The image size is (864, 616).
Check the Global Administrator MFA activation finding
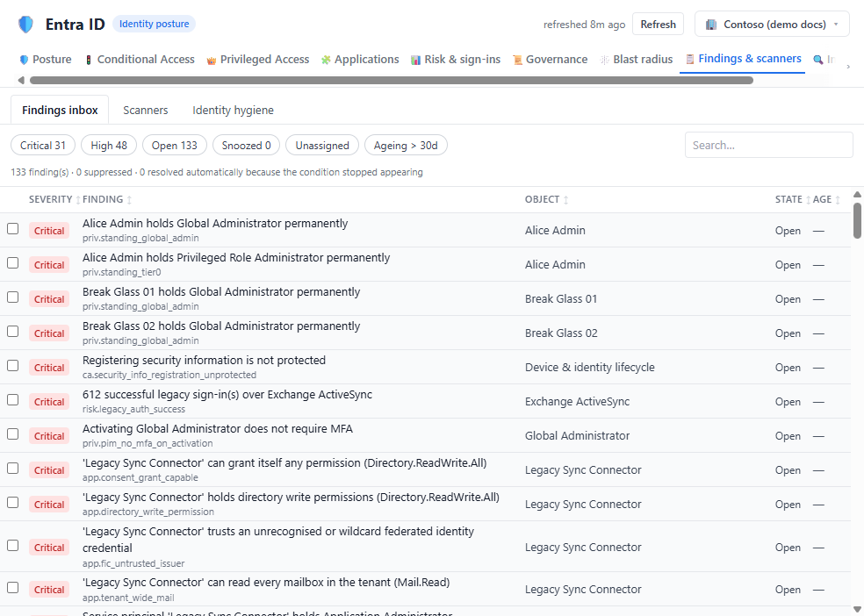coord(12,433)
